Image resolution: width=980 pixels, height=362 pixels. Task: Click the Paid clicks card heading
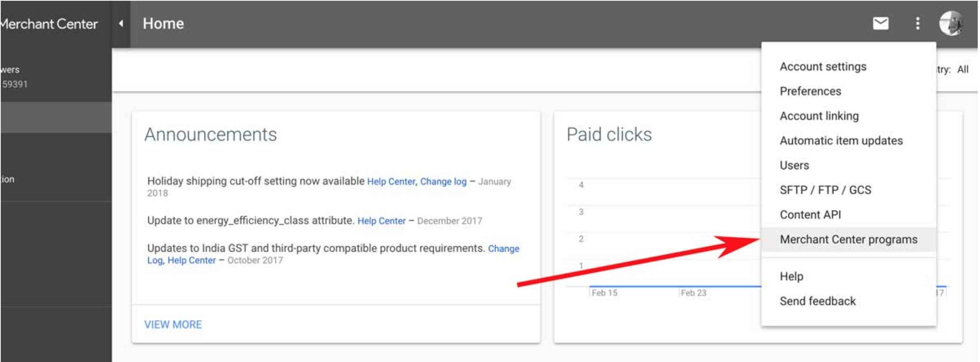(x=609, y=135)
